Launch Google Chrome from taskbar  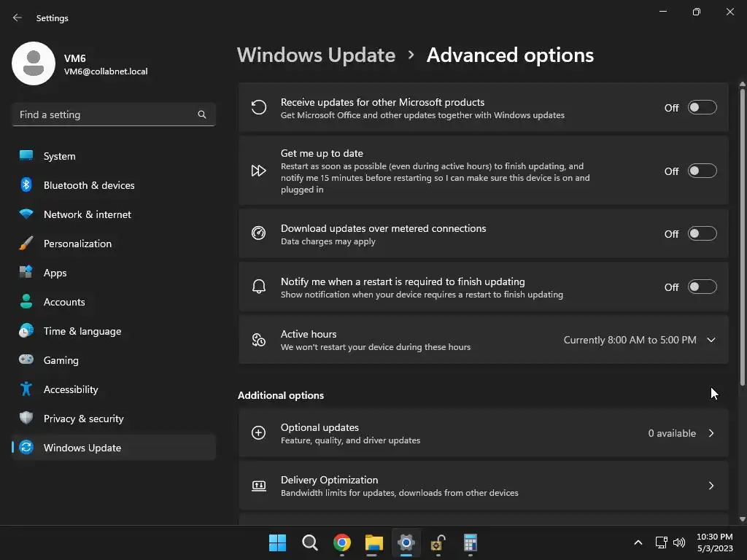pyautogui.click(x=342, y=542)
